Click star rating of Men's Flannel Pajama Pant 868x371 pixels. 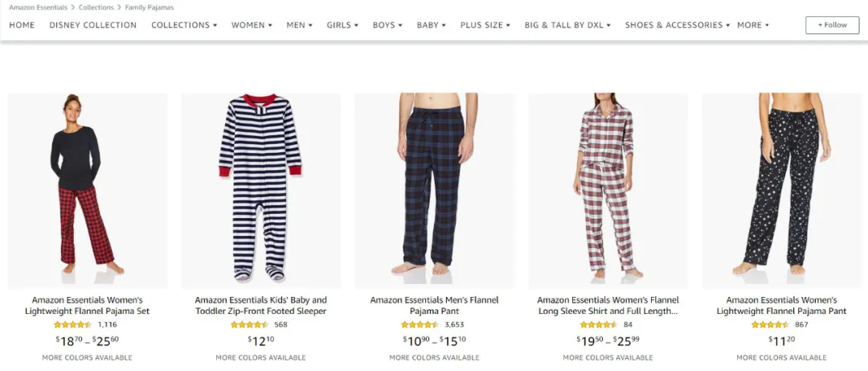point(420,324)
